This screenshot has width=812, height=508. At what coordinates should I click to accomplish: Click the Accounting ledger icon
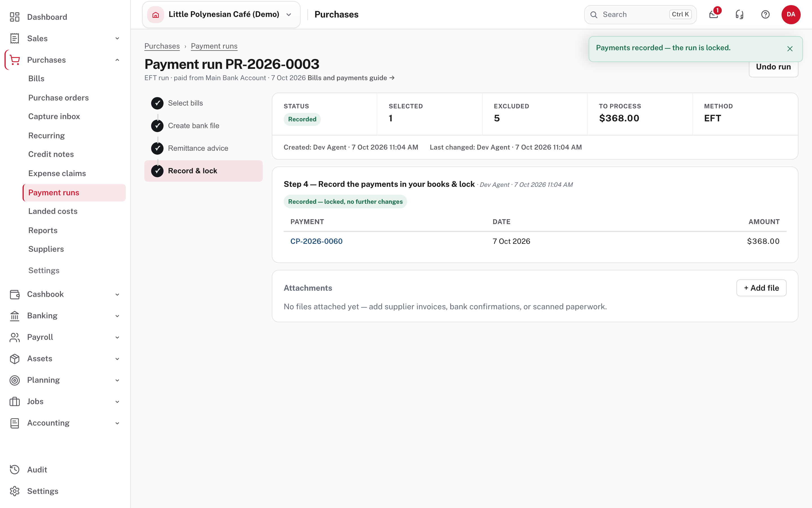pos(14,423)
